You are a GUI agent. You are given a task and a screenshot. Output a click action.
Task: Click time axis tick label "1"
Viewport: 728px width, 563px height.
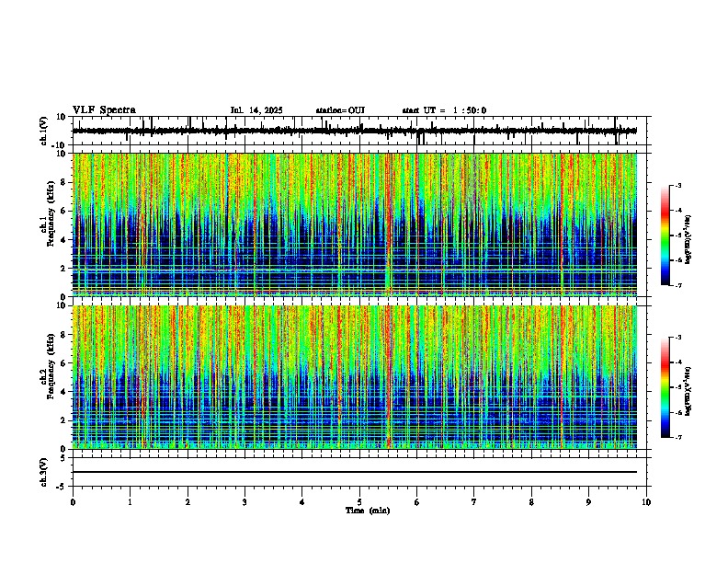[x=130, y=502]
